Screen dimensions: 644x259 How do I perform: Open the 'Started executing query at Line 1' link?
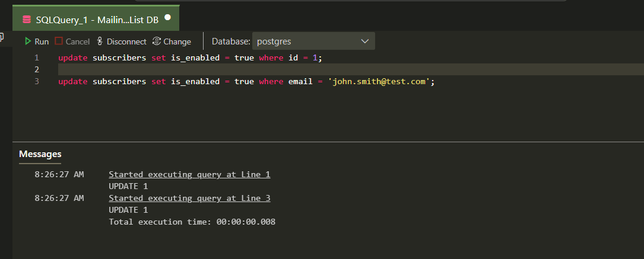[189, 174]
